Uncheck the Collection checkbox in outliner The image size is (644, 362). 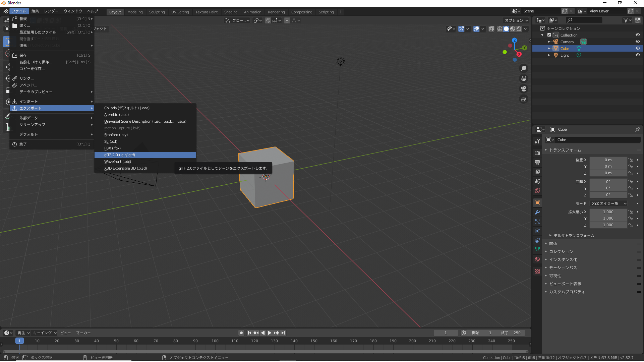coord(549,35)
